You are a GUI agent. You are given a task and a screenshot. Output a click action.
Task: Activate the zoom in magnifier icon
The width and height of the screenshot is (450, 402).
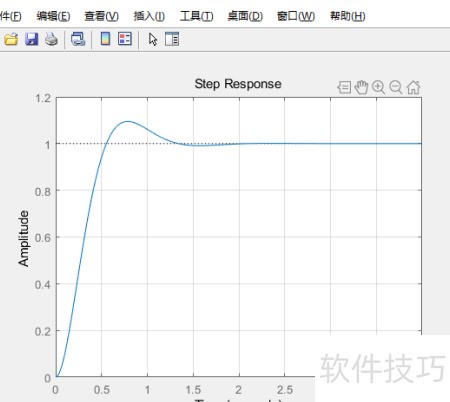click(x=379, y=87)
